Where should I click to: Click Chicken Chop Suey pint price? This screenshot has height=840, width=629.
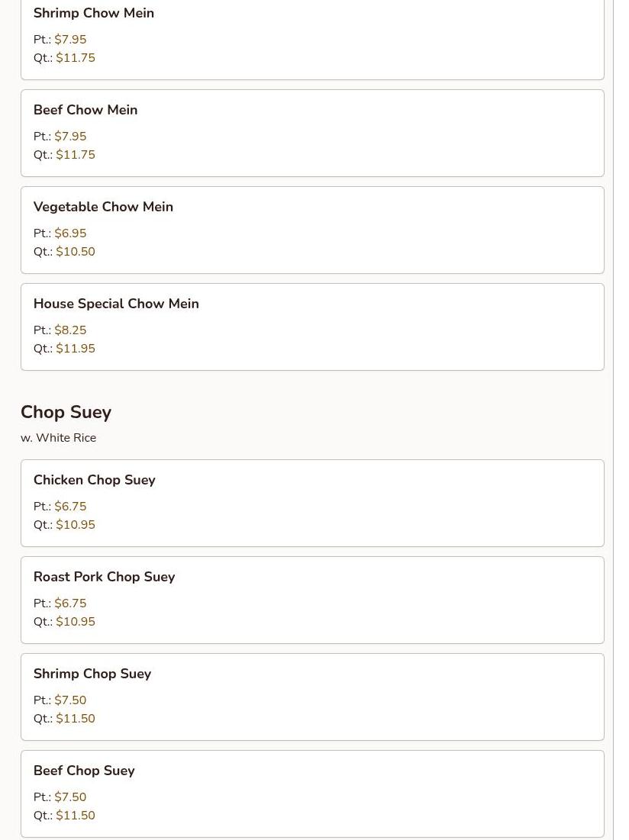tap(70, 507)
